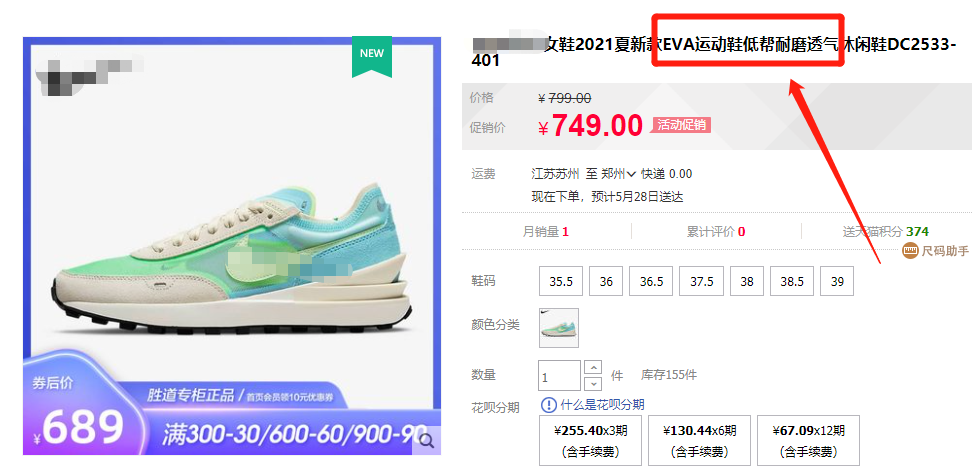Image resolution: width=973 pixels, height=469 pixels.
Task: Choose shoe size 39
Action: pos(837,281)
